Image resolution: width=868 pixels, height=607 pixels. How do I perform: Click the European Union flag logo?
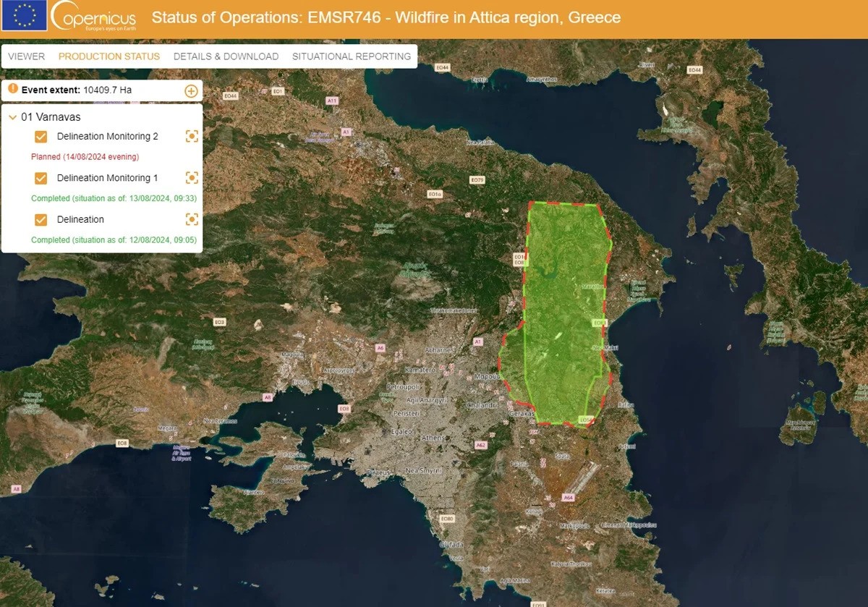[x=25, y=16]
